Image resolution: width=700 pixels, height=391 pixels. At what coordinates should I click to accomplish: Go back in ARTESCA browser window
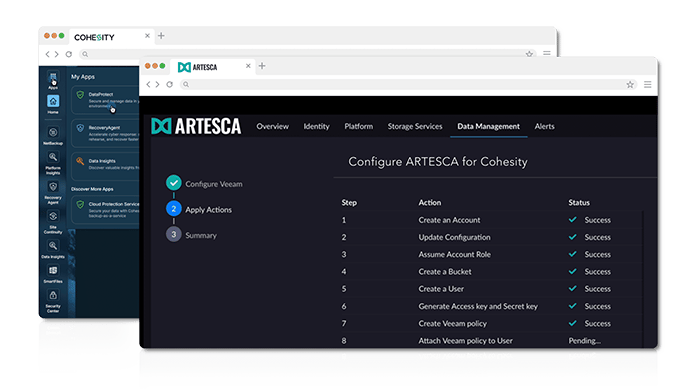click(x=149, y=84)
